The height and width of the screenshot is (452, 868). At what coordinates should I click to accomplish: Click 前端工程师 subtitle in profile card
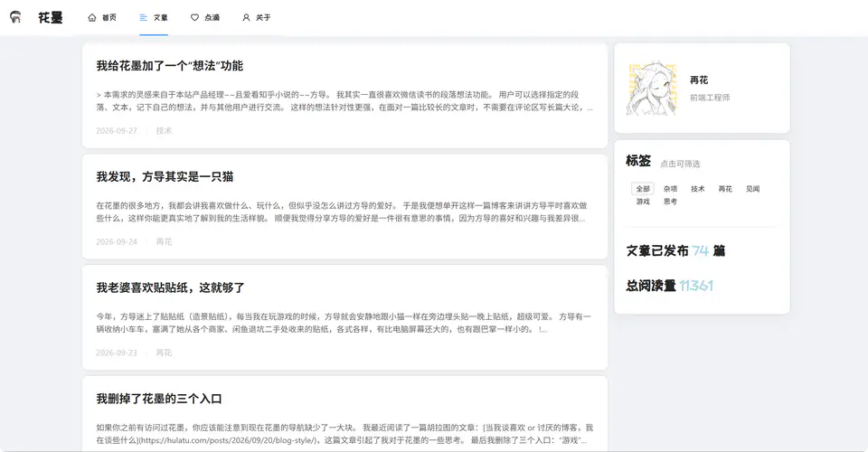[710, 98]
